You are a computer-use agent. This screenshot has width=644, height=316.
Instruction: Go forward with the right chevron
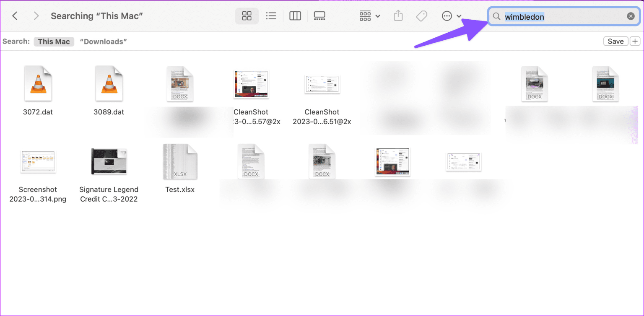coord(36,16)
